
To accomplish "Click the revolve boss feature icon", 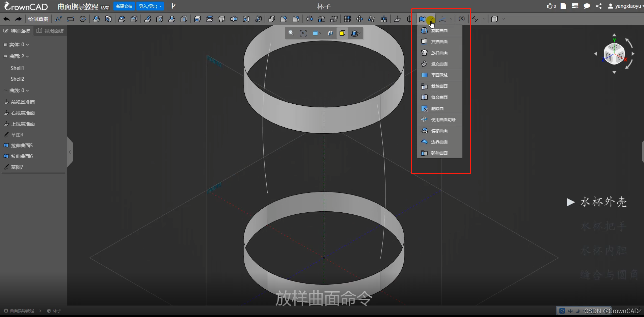I will (x=122, y=19).
